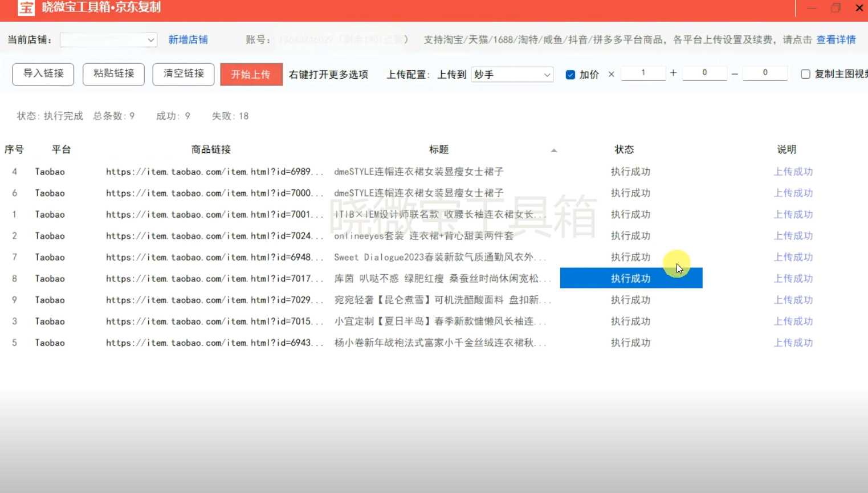This screenshot has width=868, height=493.
Task: Sort by the 序号 column header
Action: (x=14, y=149)
